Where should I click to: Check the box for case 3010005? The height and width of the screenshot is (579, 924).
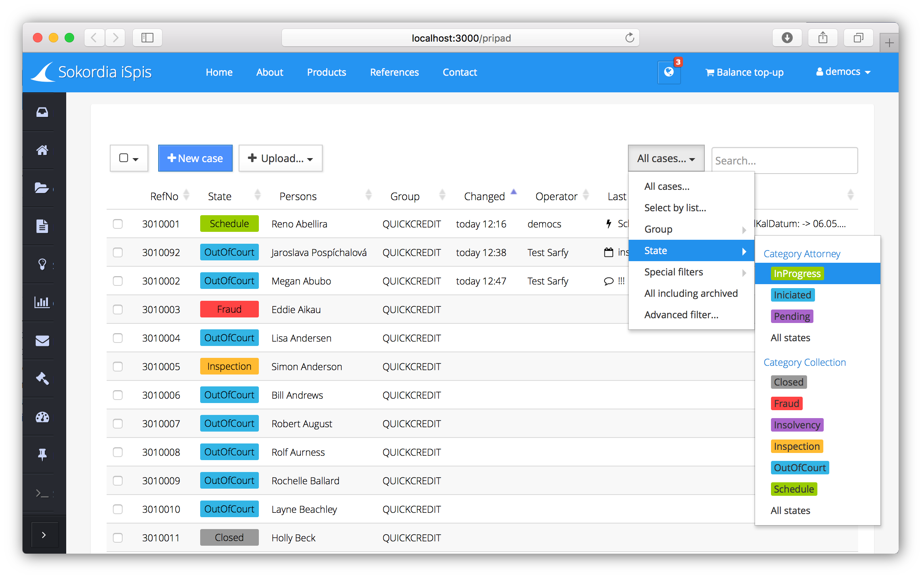coord(118,367)
